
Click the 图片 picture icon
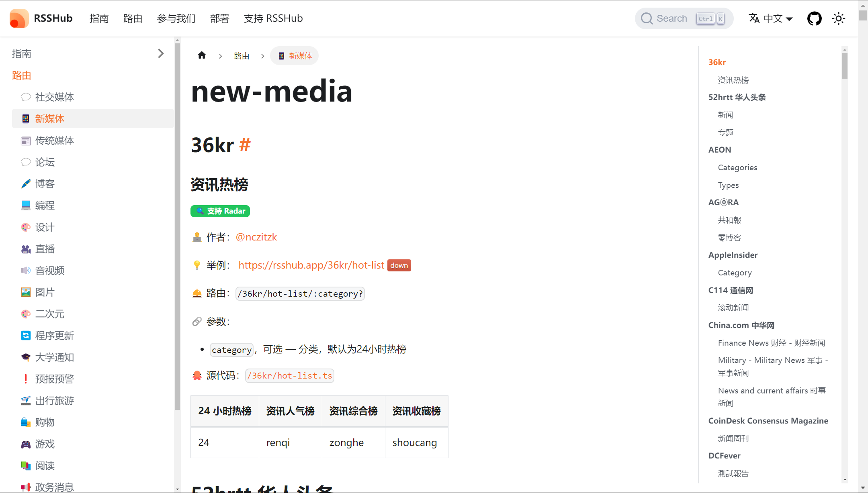pos(26,292)
